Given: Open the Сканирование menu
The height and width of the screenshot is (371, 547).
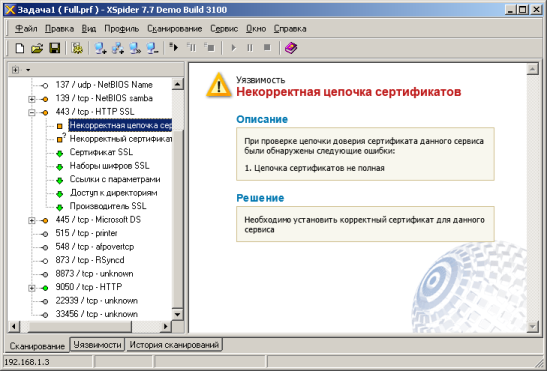Looking at the screenshot, I should pos(174,29).
